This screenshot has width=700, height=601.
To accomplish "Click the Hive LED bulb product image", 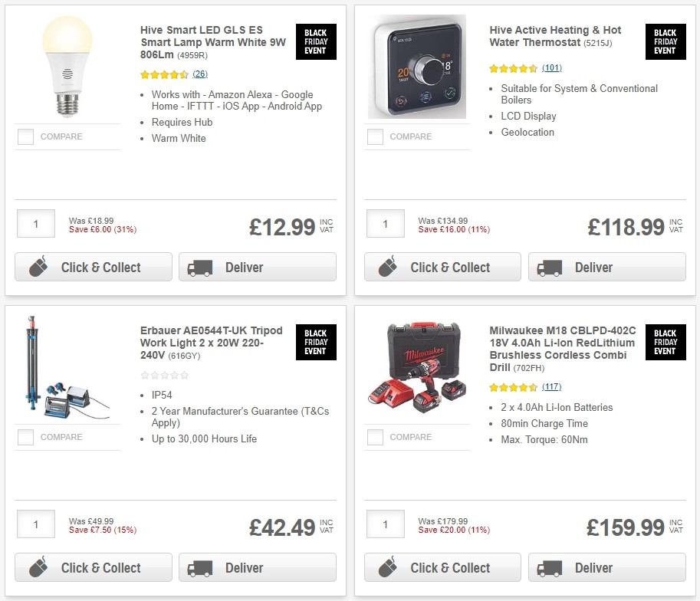I will [67, 67].
